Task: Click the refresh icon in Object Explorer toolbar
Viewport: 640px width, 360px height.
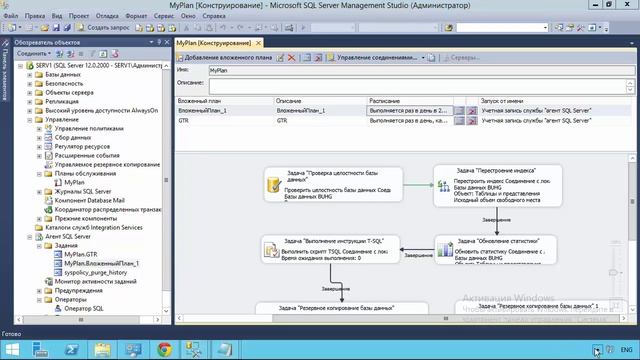Action: coord(103,53)
